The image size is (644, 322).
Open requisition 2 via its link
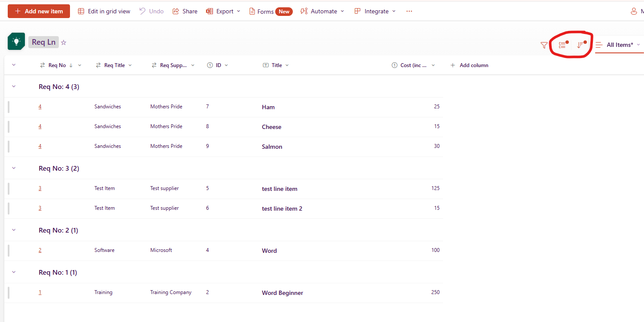[40, 250]
